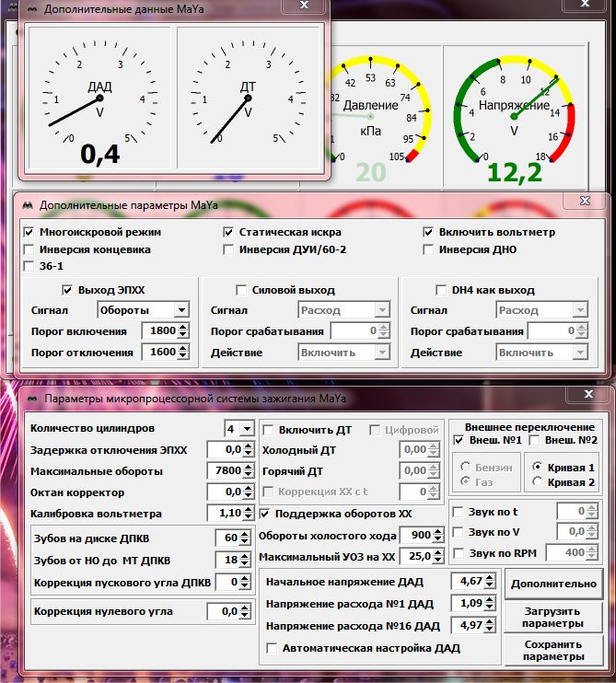Decrease the Максимальные обороты value
This screenshot has width=616, height=683.
246,475
